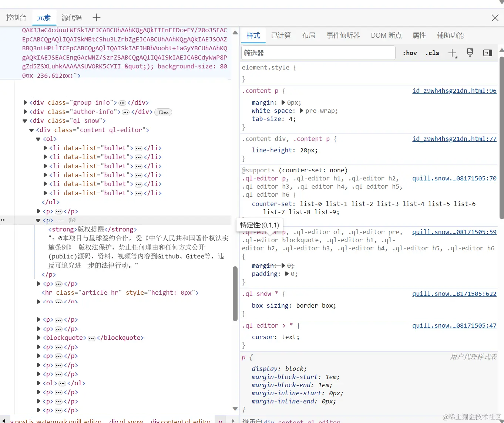Toggle the computed styles sidebar pane icon
This screenshot has width=504, height=423.
point(488,53)
